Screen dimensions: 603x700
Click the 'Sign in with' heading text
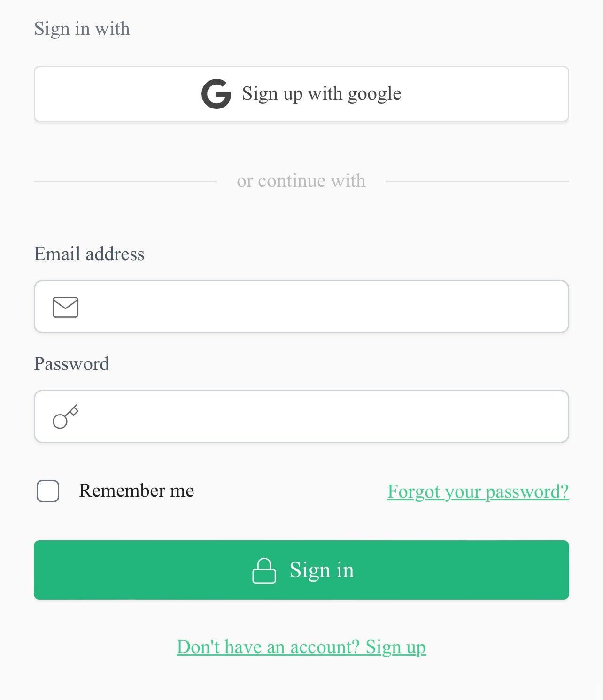(x=82, y=29)
